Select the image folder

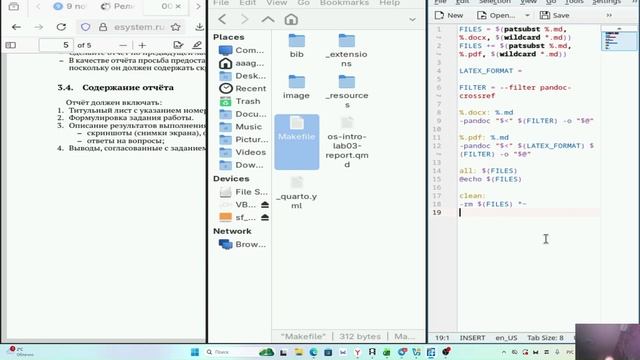[x=296, y=87]
